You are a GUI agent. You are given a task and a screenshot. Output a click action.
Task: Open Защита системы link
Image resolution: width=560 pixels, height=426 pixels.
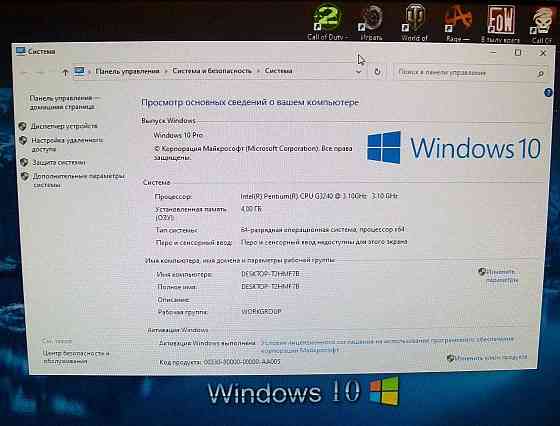pos(59,163)
